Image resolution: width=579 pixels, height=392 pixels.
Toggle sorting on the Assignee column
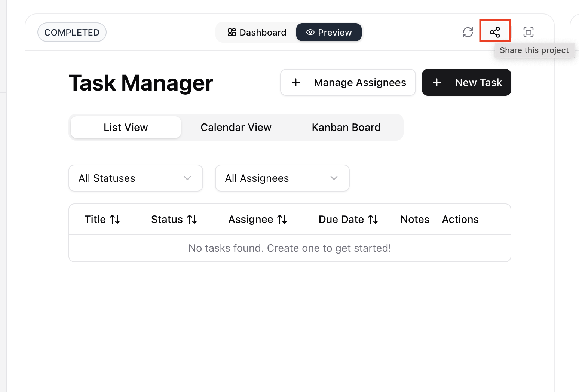tap(282, 219)
